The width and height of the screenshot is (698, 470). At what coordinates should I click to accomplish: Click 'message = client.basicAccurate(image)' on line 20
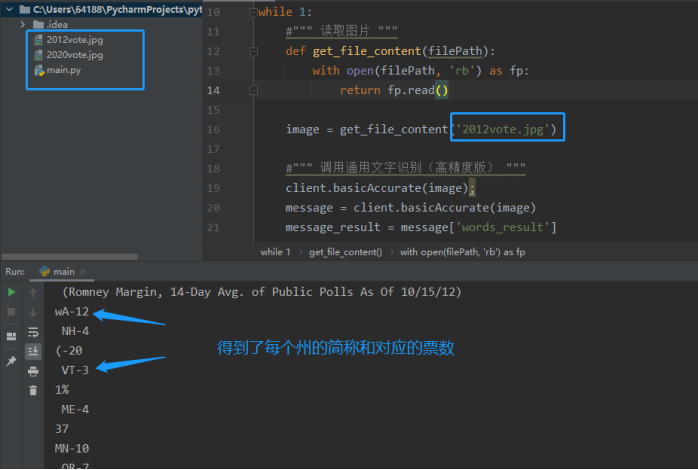coord(410,208)
